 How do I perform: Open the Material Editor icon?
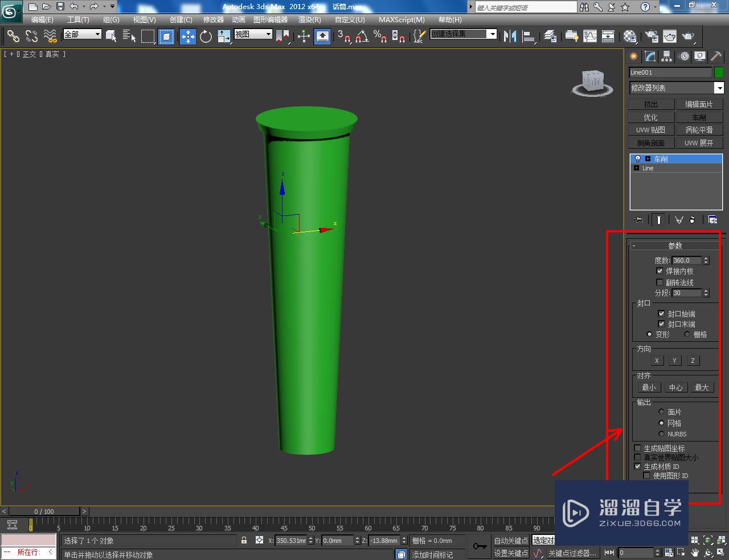click(x=630, y=36)
